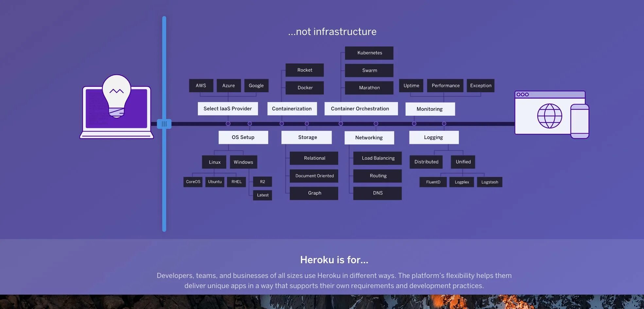Click the RHEL box
This screenshot has width=644, height=309.
pyautogui.click(x=236, y=182)
